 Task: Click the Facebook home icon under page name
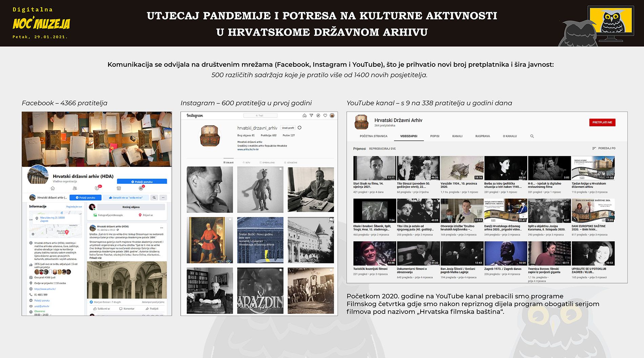53,188
